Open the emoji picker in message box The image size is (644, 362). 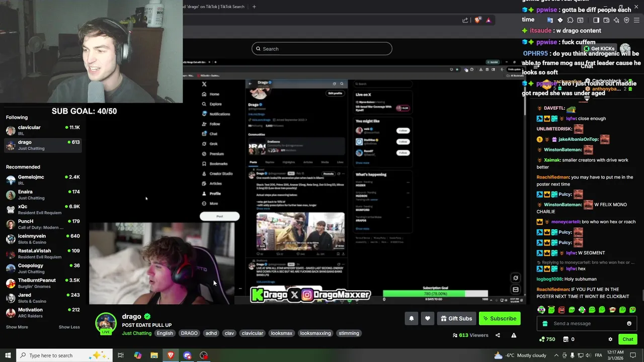coord(629,323)
